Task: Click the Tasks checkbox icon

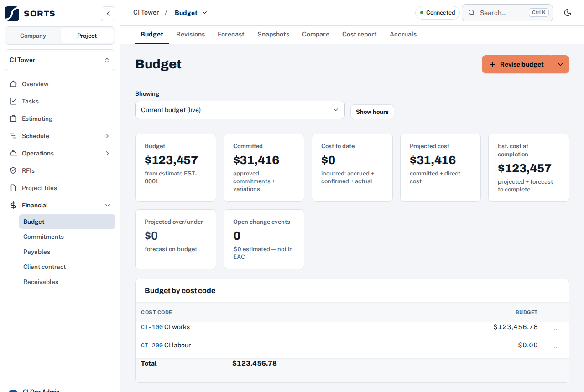Action: click(x=13, y=101)
